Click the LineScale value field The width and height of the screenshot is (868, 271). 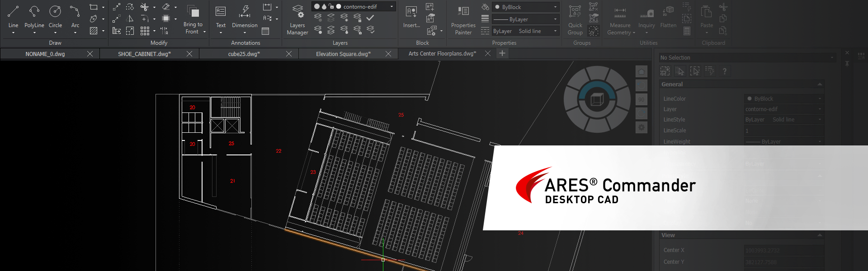click(783, 131)
